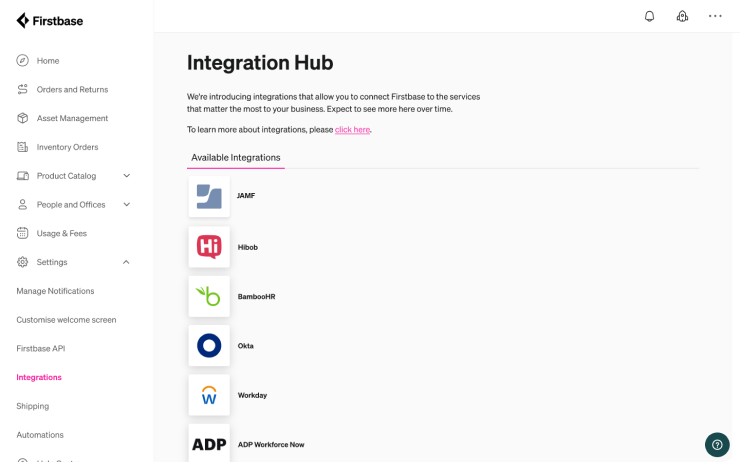Open Firstbase API settings

click(x=41, y=349)
